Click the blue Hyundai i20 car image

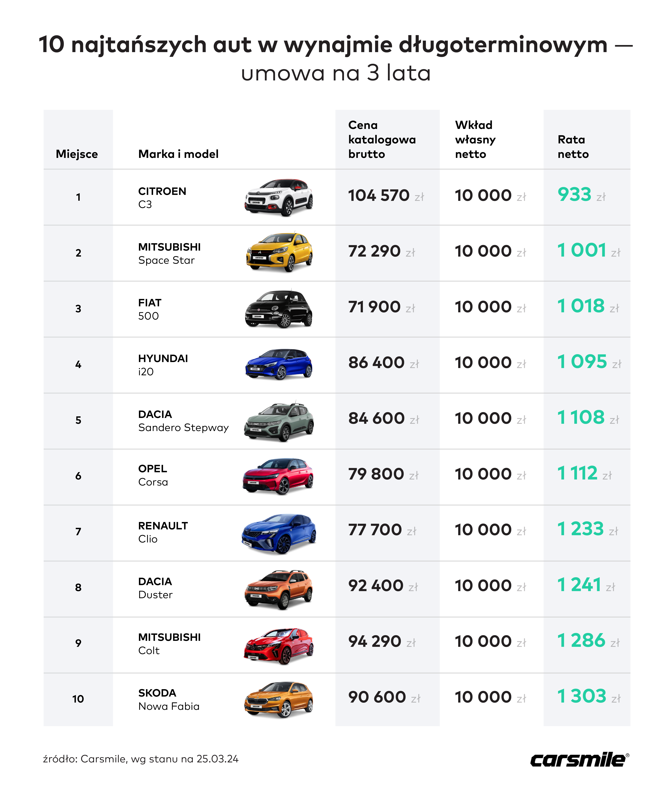point(279,364)
